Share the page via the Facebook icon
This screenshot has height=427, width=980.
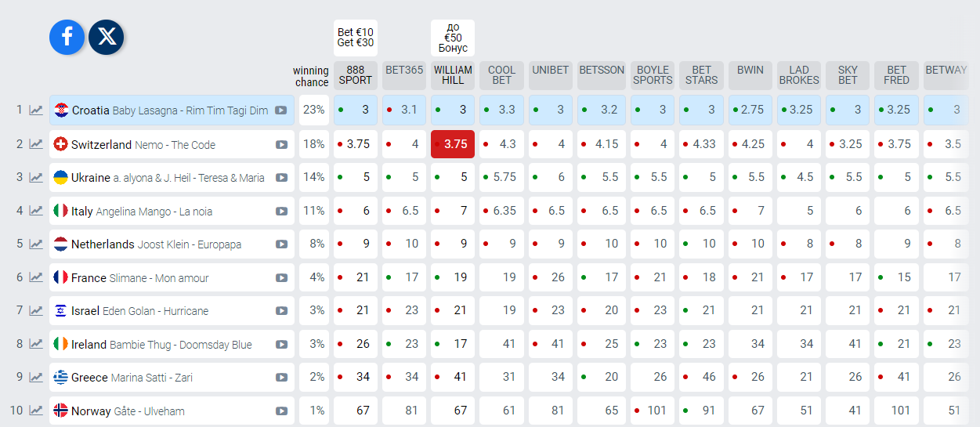pos(67,37)
